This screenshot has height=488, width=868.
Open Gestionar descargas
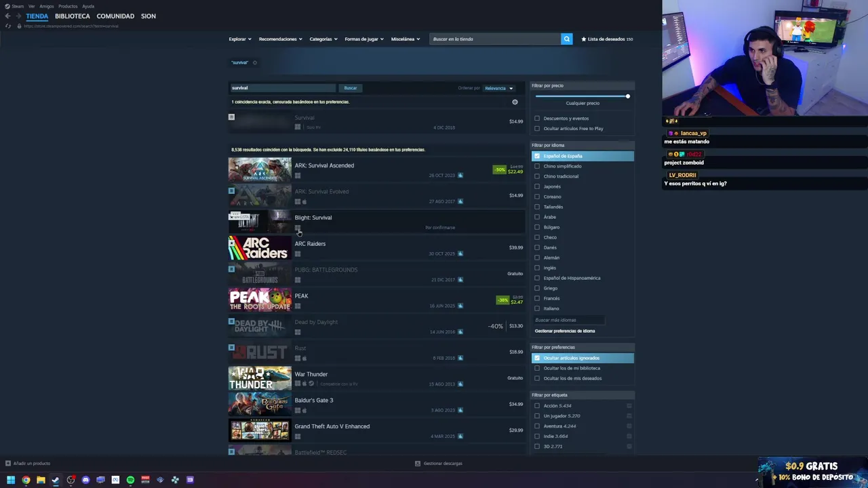pyautogui.click(x=443, y=464)
